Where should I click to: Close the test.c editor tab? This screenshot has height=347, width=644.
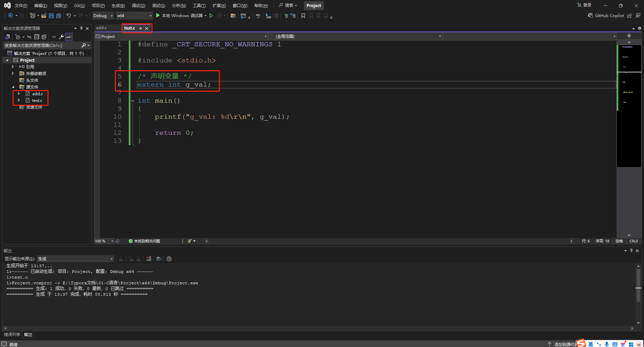pos(147,28)
